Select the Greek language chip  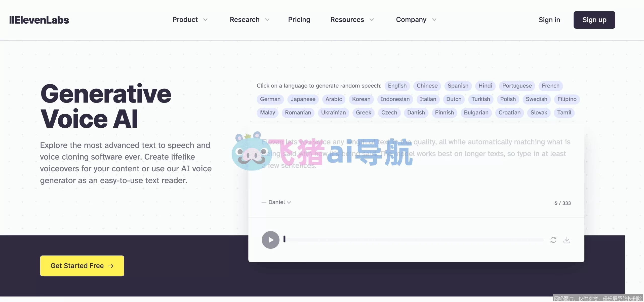coord(364,113)
